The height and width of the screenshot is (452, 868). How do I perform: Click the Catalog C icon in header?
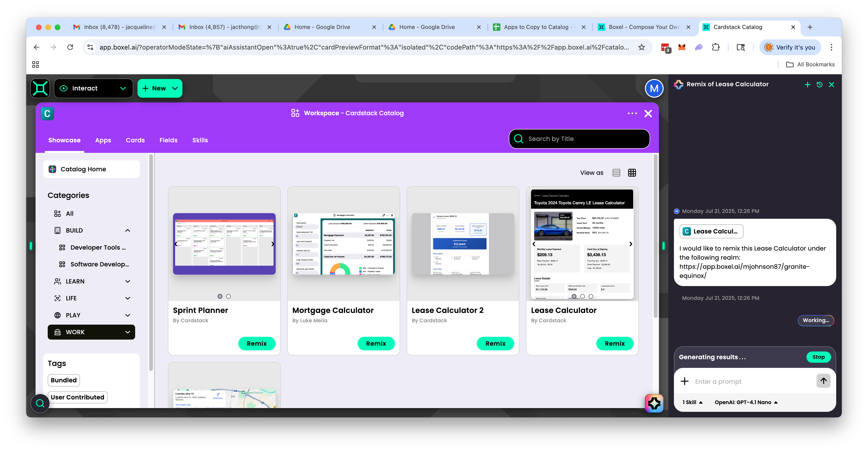tap(47, 114)
